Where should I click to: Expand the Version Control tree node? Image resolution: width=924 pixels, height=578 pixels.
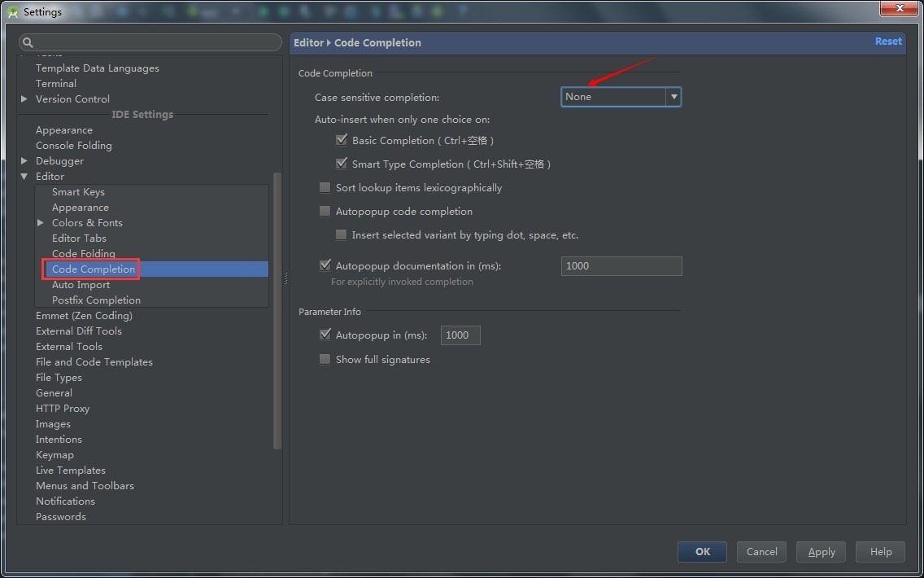click(x=24, y=99)
